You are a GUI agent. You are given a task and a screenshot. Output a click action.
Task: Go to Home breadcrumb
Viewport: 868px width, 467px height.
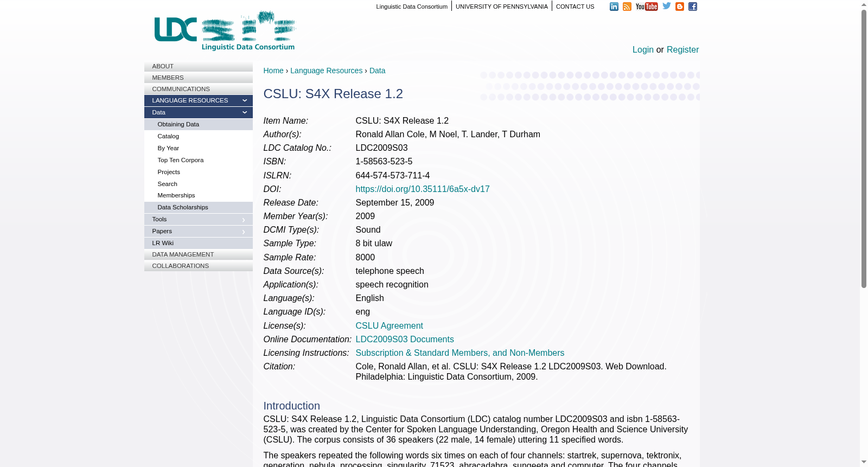[x=273, y=71]
